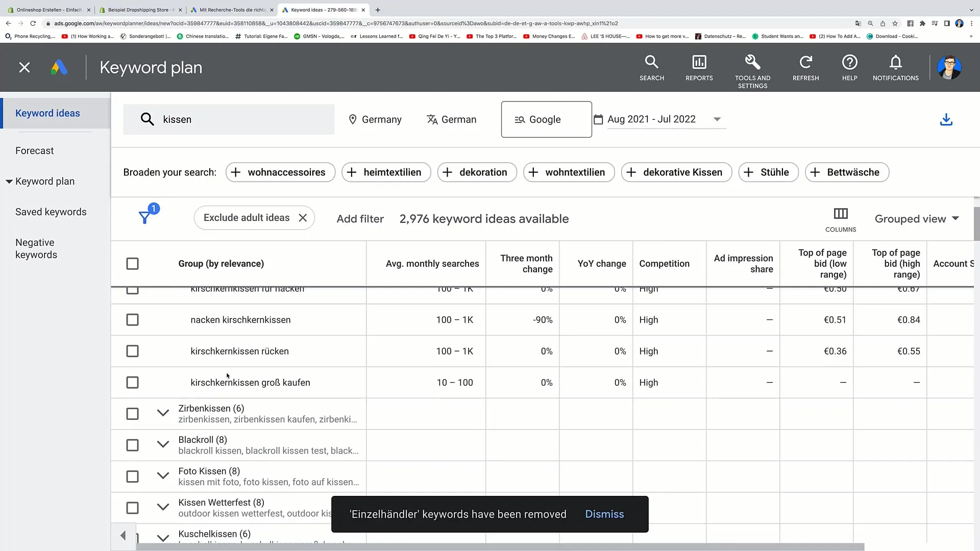Viewport: 980px width, 551px height.
Task: Dismiss the Einzelhändler notification
Action: point(604,514)
